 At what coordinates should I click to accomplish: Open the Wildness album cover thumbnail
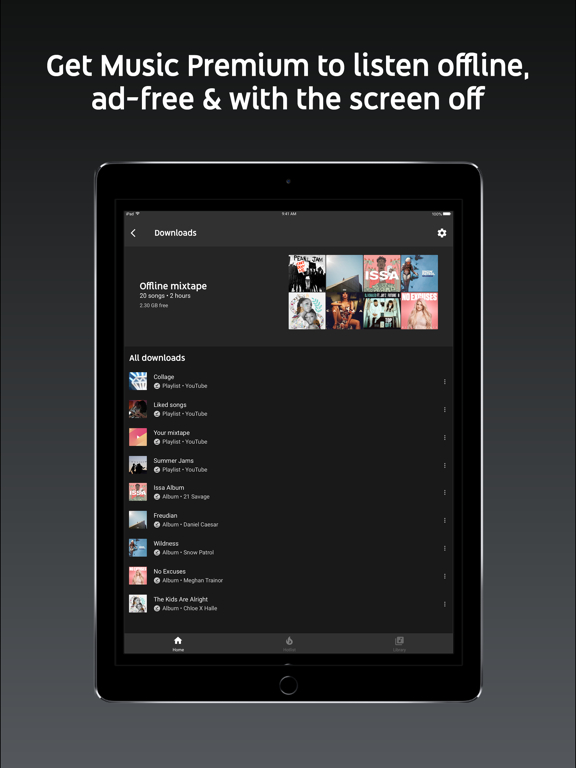(x=138, y=548)
